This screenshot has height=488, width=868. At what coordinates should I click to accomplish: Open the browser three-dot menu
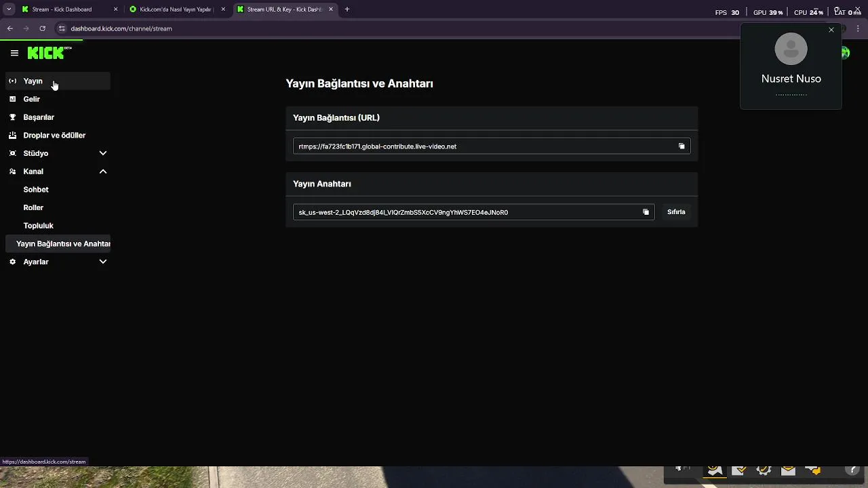[859, 28]
